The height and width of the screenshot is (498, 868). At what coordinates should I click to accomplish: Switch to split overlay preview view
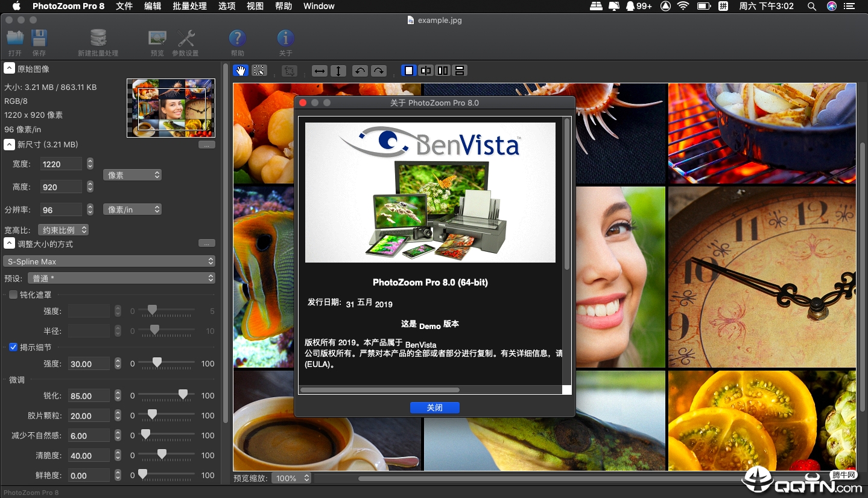pos(426,71)
